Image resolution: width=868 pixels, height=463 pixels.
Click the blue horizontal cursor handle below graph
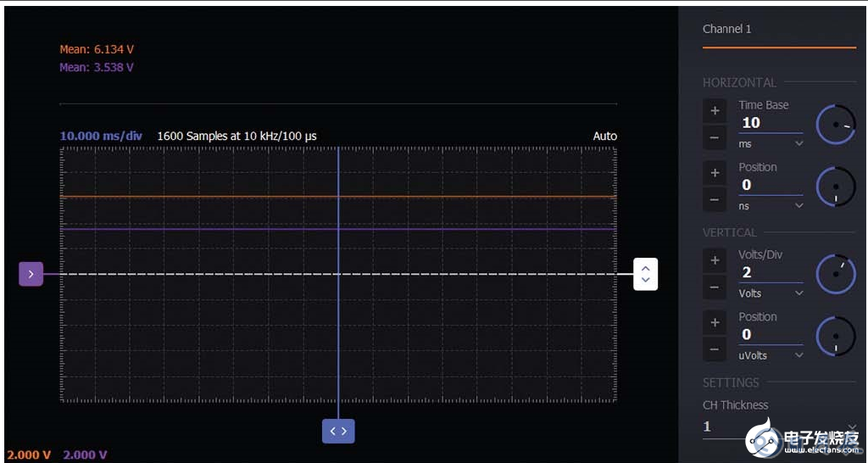click(x=338, y=431)
